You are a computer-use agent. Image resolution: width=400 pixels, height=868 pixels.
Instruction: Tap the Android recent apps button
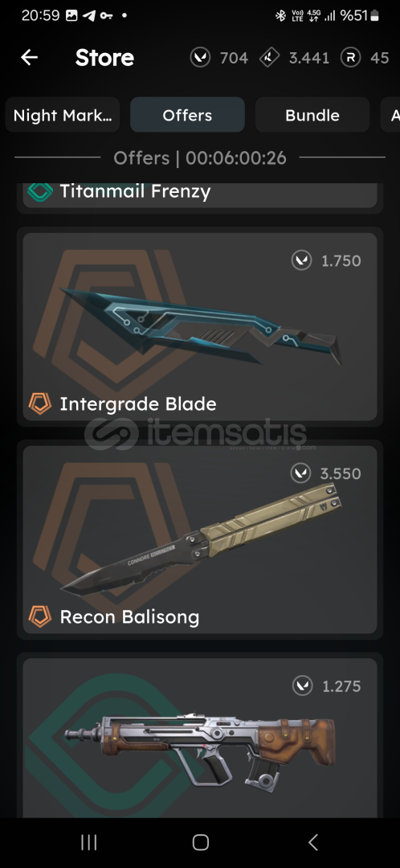(88, 842)
